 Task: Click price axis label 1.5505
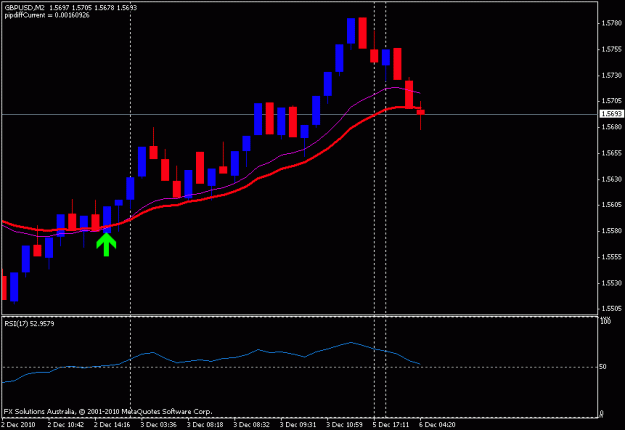[611, 309]
